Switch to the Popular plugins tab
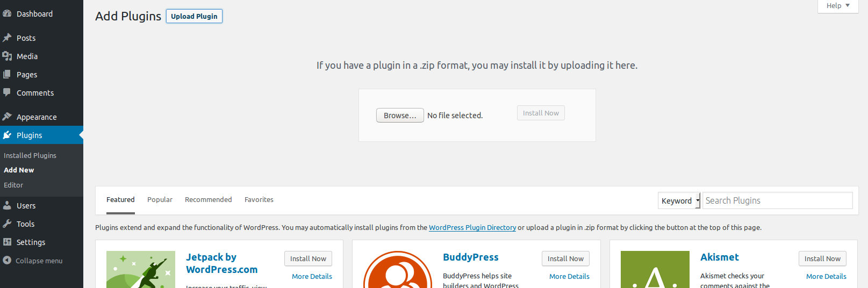This screenshot has width=868, height=288. point(160,199)
